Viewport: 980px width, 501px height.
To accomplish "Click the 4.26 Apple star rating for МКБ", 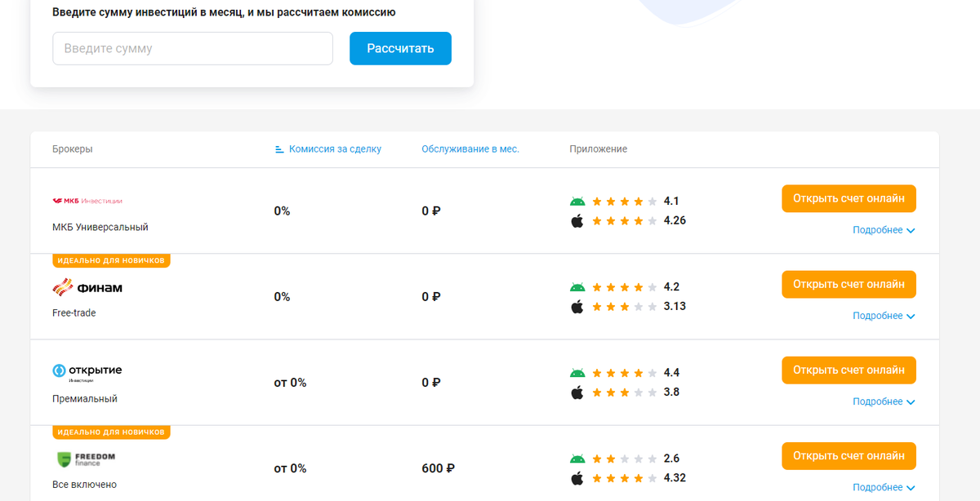I will tap(624, 220).
